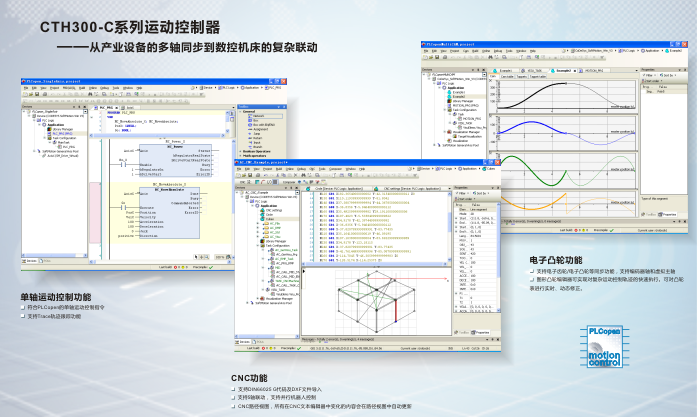Expand the Task Configuration node in the CNC tree
The height and width of the screenshot is (417, 700).
coord(258,246)
